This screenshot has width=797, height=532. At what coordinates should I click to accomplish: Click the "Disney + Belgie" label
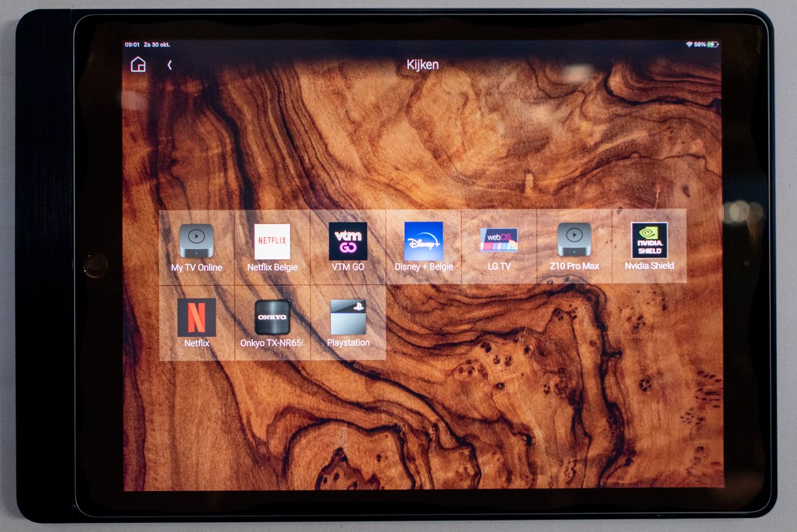[x=424, y=267]
